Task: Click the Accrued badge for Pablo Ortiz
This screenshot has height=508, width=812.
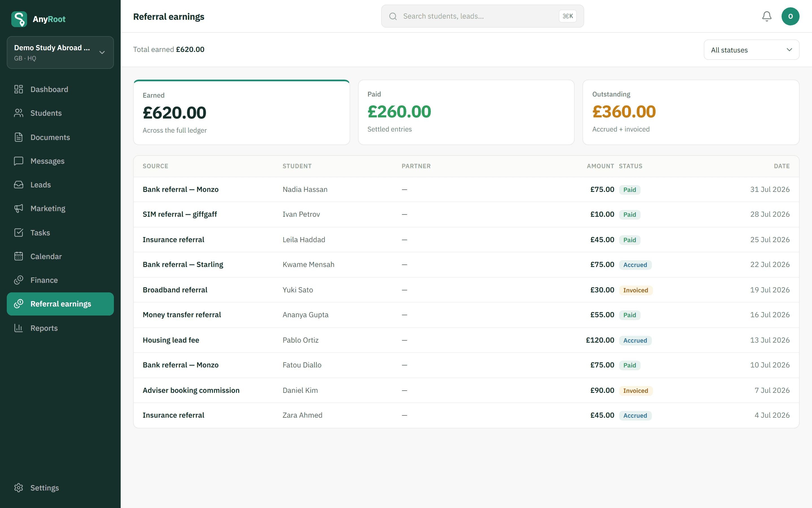Action: coord(635,340)
